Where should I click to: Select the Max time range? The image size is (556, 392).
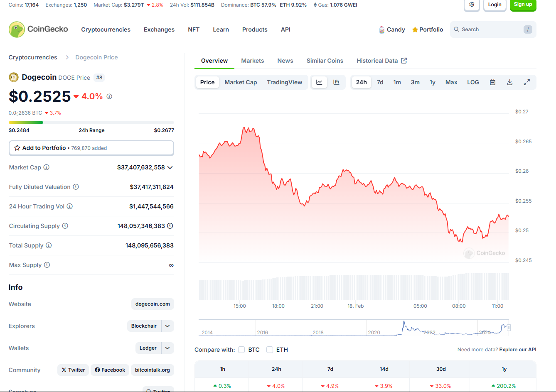point(451,82)
